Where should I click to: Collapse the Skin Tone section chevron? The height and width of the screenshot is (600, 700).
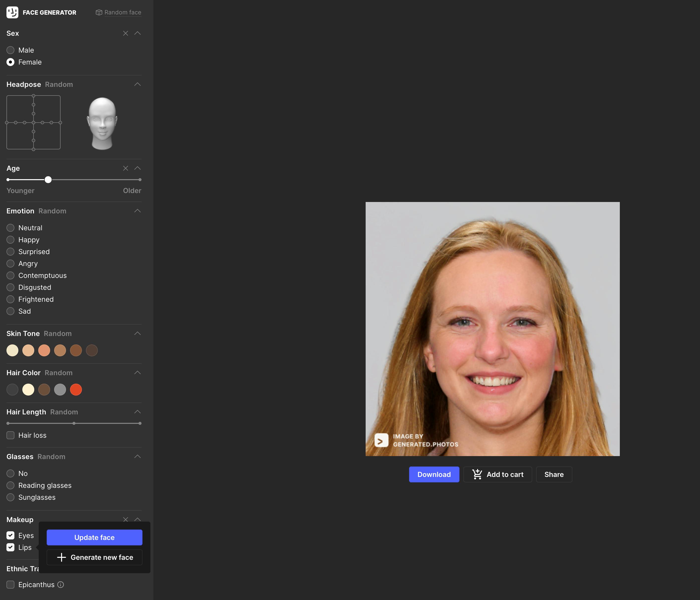137,333
